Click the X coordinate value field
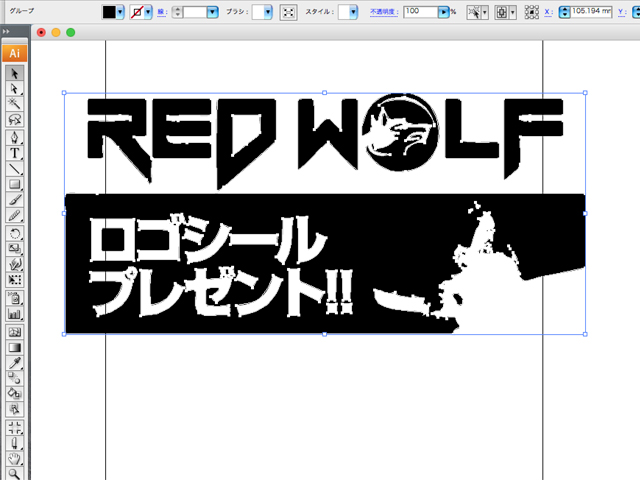Screen dimensions: 640x480 591,12
